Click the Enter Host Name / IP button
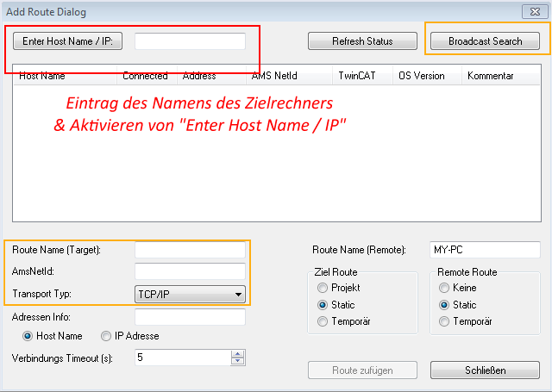 68,41
